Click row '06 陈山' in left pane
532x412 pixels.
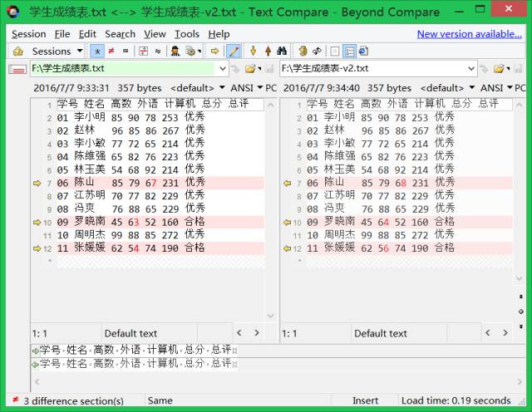[x=160, y=183]
